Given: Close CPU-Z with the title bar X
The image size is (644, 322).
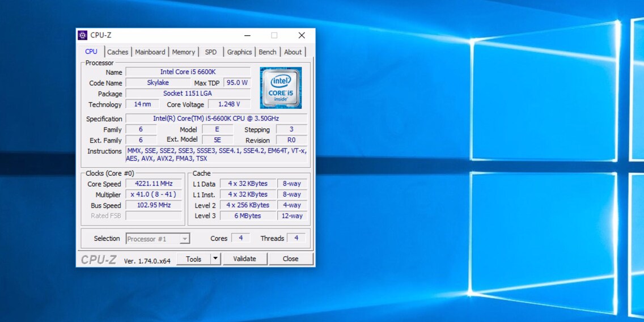Looking at the screenshot, I should point(302,35).
